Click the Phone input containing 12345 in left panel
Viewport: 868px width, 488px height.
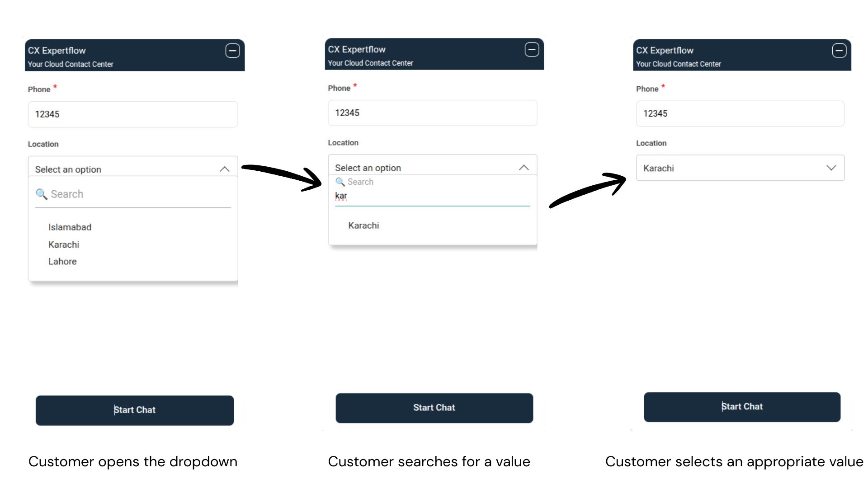tap(132, 114)
